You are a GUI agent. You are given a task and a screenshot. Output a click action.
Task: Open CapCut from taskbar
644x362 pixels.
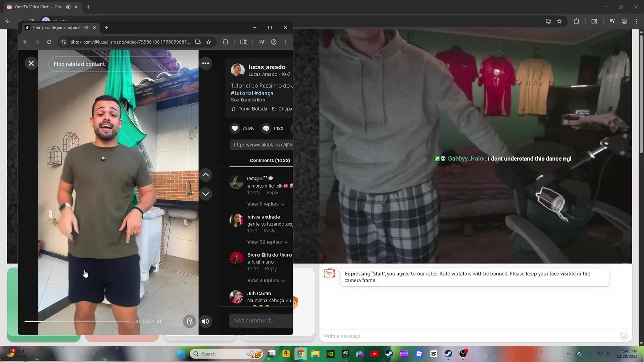(x=434, y=354)
